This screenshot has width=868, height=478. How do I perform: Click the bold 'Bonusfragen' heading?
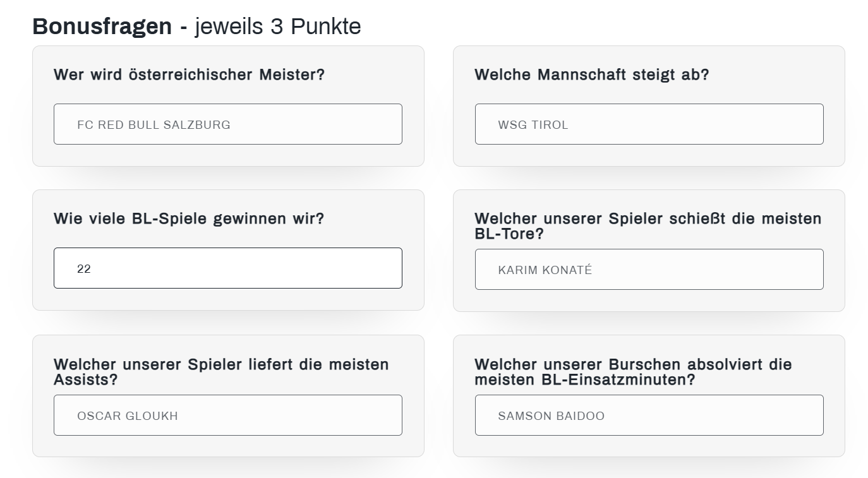pyautogui.click(x=102, y=27)
